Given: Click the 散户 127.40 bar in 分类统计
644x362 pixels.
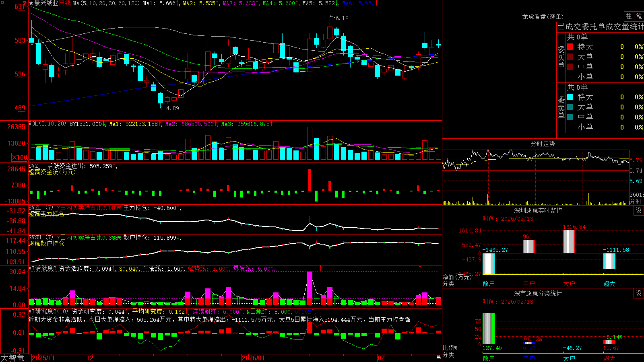Looking at the screenshot, I should tap(489, 329).
